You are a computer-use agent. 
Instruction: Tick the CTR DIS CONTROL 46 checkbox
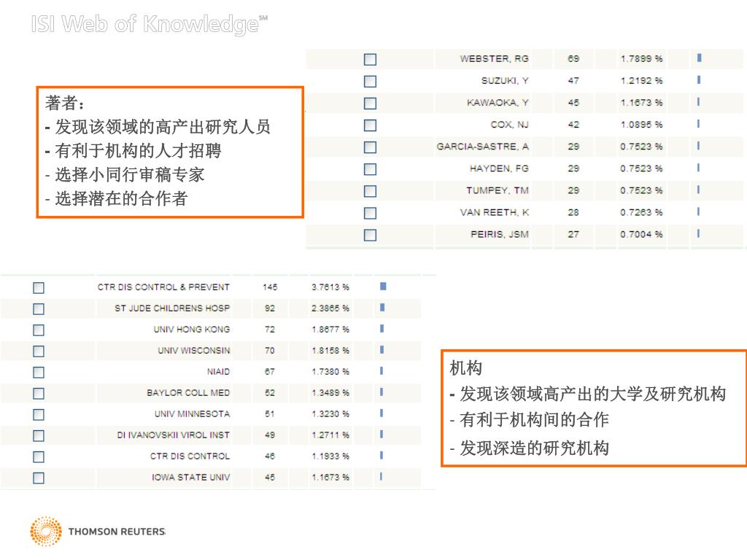39,456
